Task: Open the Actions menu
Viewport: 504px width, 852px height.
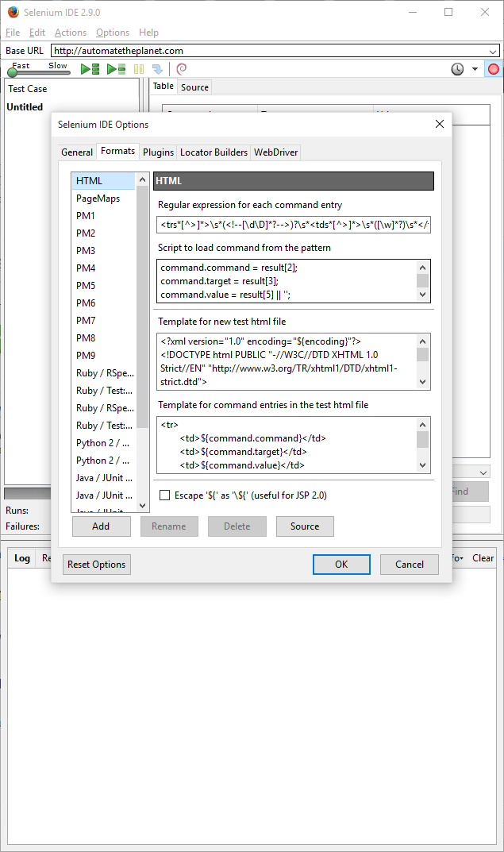Action: pyautogui.click(x=71, y=33)
